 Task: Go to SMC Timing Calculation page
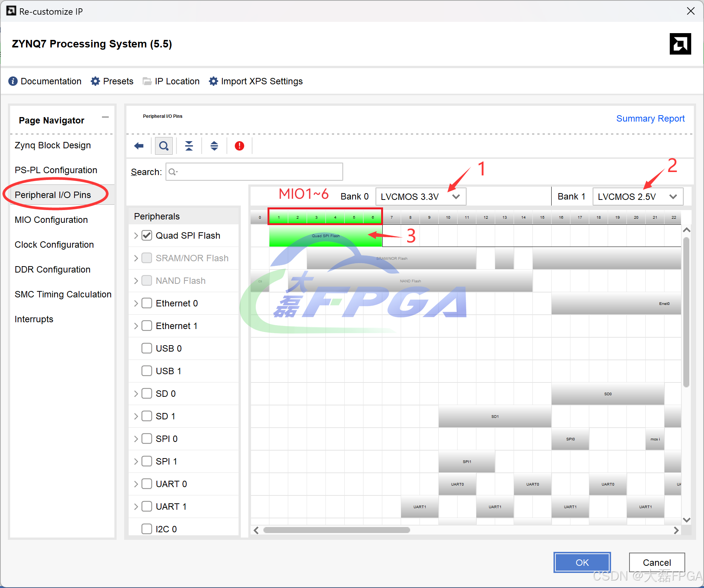[63, 294]
